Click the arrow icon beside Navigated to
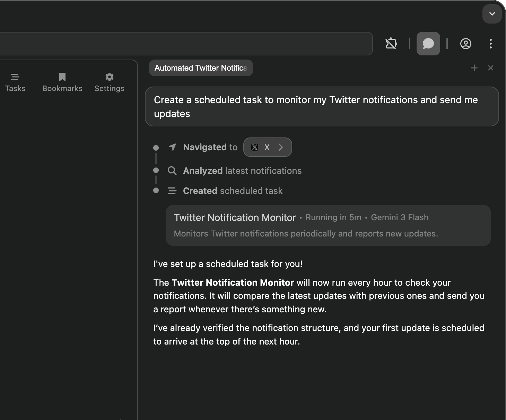 (172, 147)
